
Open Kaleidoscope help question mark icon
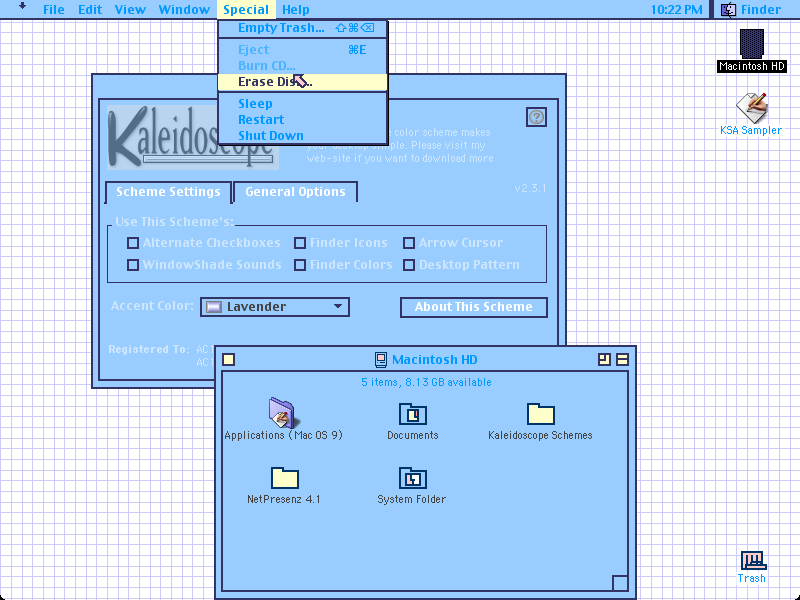536,117
